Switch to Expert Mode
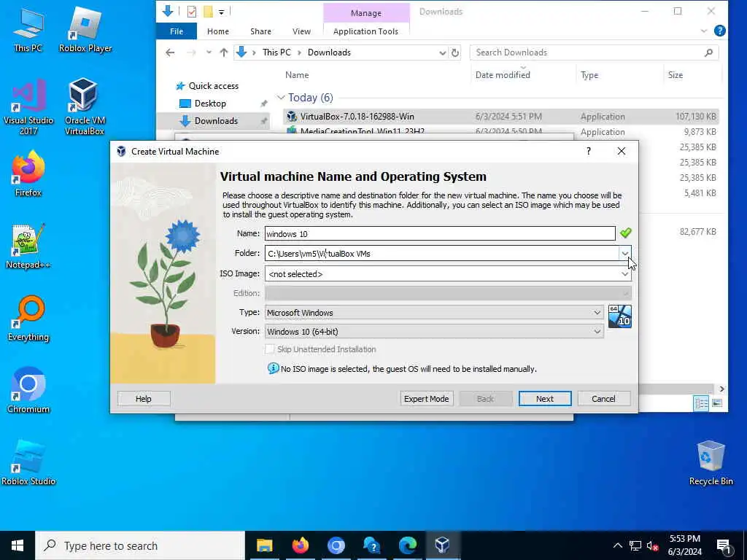The image size is (747, 560). pyautogui.click(x=426, y=399)
